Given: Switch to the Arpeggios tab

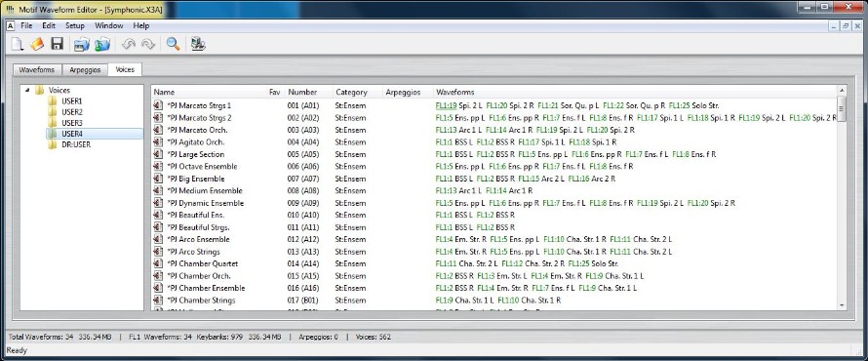Looking at the screenshot, I should [x=85, y=70].
